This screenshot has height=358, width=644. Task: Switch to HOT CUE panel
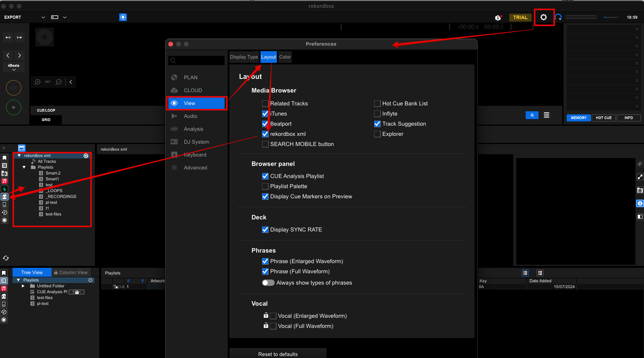tap(604, 118)
